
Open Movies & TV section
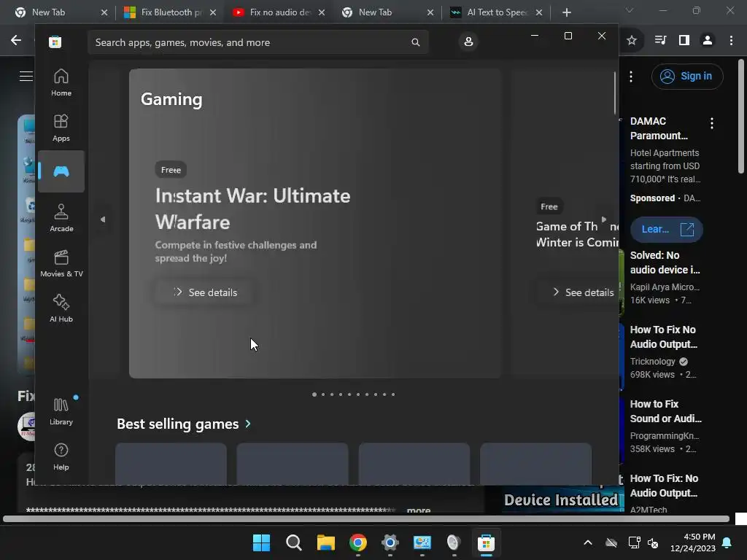[61, 263]
